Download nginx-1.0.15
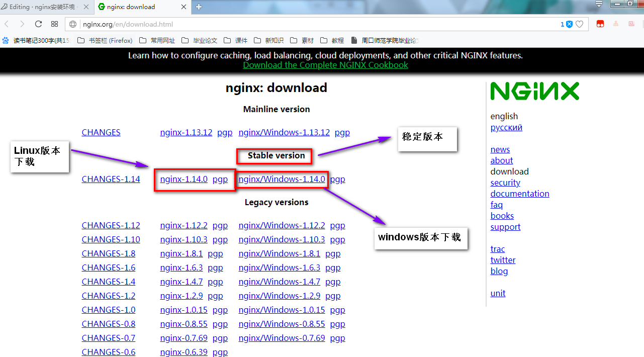This screenshot has height=357, width=644. click(183, 310)
